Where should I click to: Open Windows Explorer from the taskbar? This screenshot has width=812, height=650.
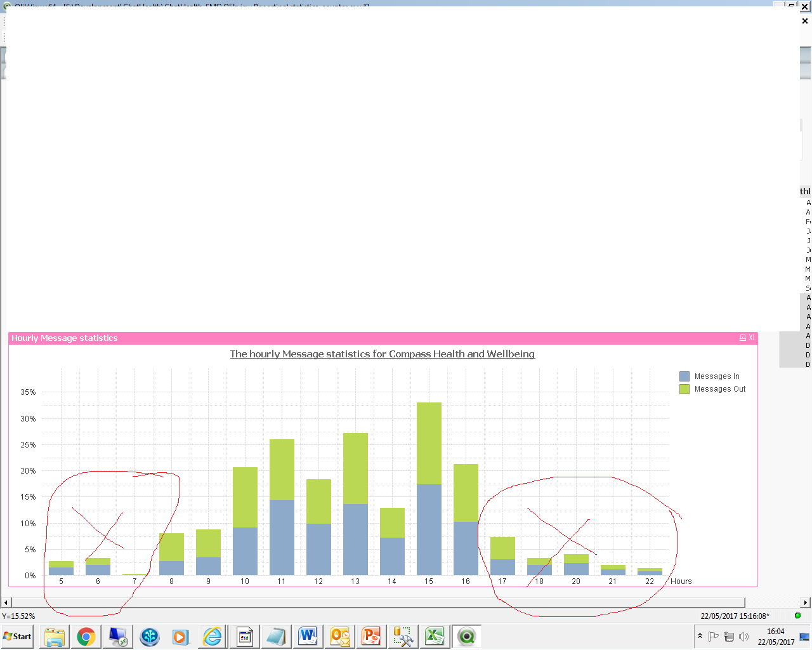(55, 637)
